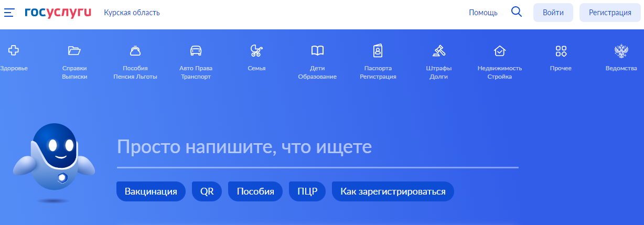Select the Справки Выписки folder icon
Screen dimensions: 644x225
point(74,51)
